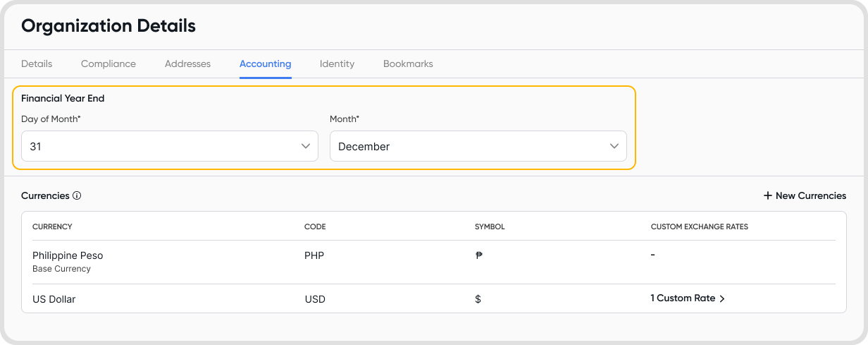Go to the Addresses tab
This screenshot has height=345, width=868.
click(187, 63)
